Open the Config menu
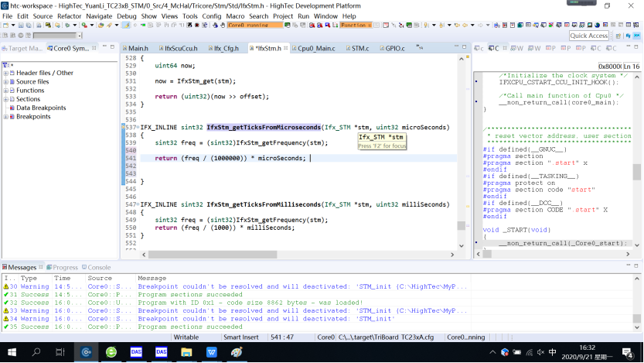Screen dimensions: 644x363 coord(212,16)
